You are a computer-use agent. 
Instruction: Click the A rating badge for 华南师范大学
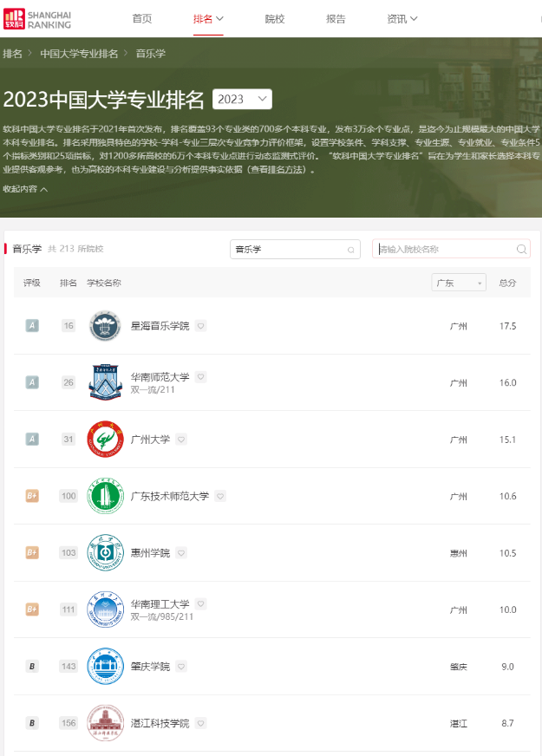pos(32,382)
